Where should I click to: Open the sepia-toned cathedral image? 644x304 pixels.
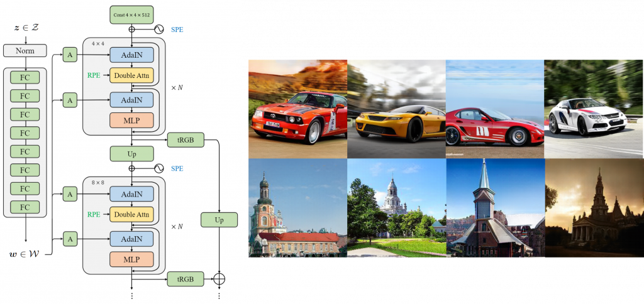[594, 207]
